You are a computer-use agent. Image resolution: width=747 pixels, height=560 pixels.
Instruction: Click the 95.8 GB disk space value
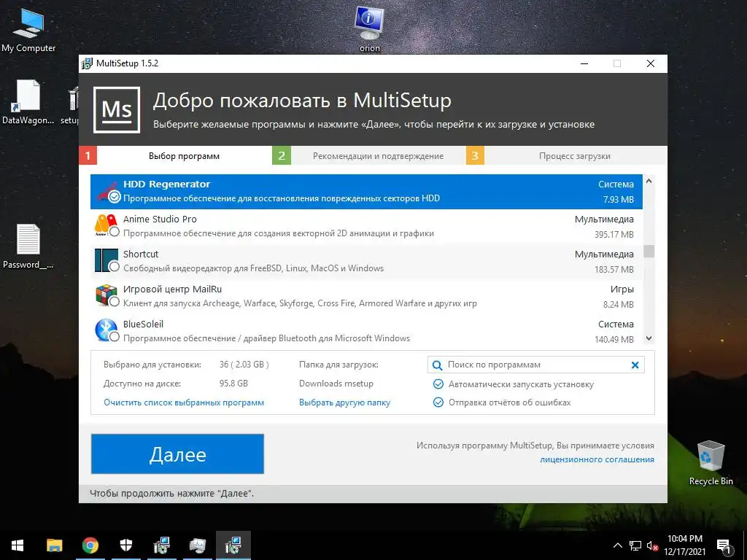click(233, 384)
